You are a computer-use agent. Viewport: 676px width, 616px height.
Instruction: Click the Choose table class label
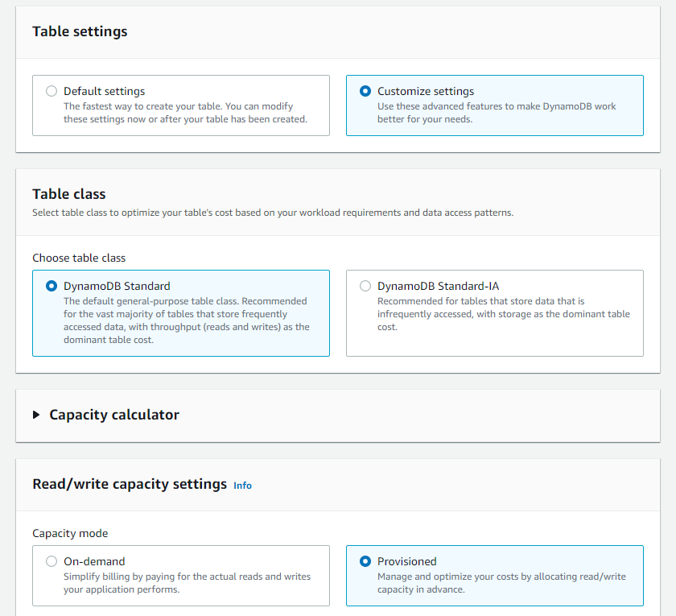point(79,258)
